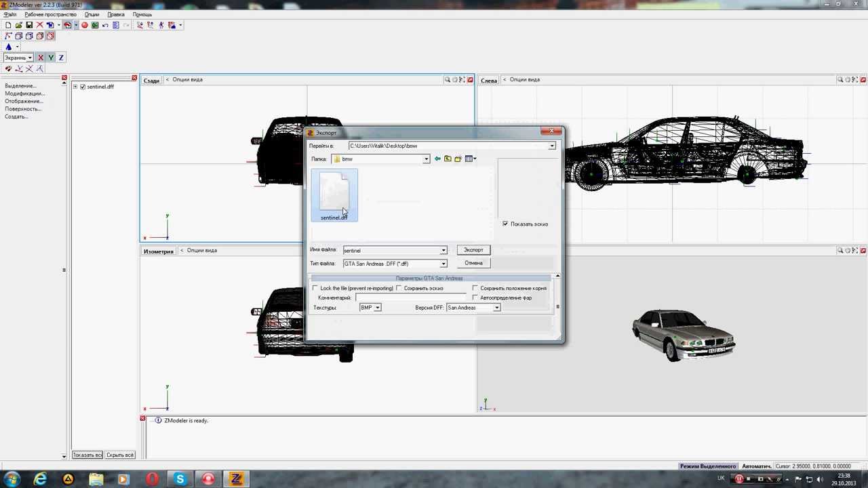Select the sentinel.dff file thumbnail
Image resolution: width=868 pixels, height=488 pixels.
(334, 196)
